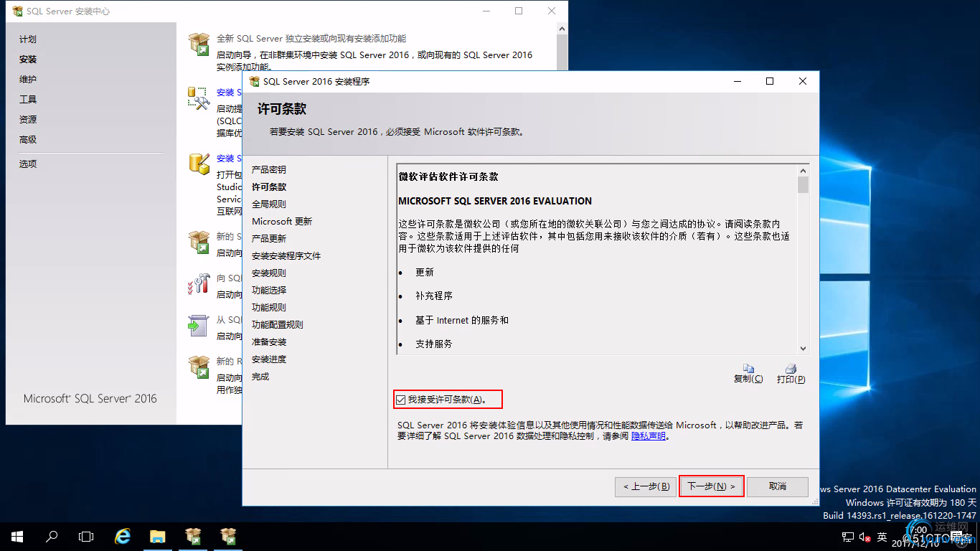Click the muted volume tray icon

[865, 537]
